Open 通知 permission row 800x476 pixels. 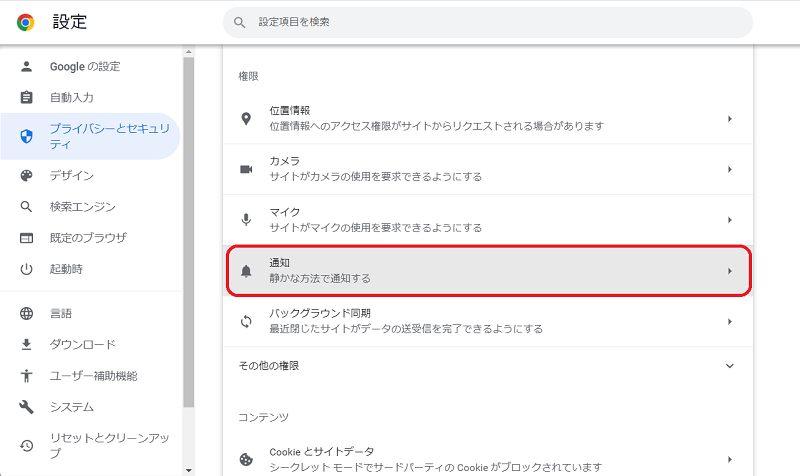click(x=488, y=271)
